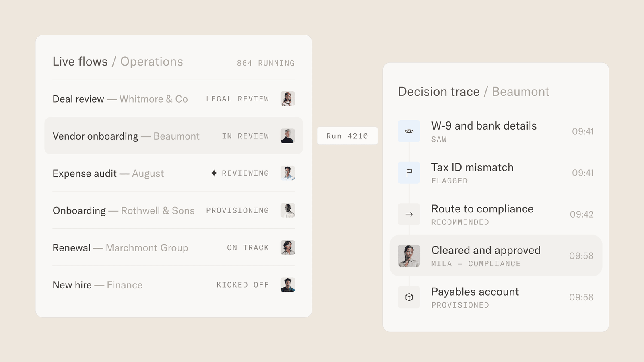Click the avatar on the Vendor onboarding row
Viewport: 644px width, 362px height.
pos(287,136)
